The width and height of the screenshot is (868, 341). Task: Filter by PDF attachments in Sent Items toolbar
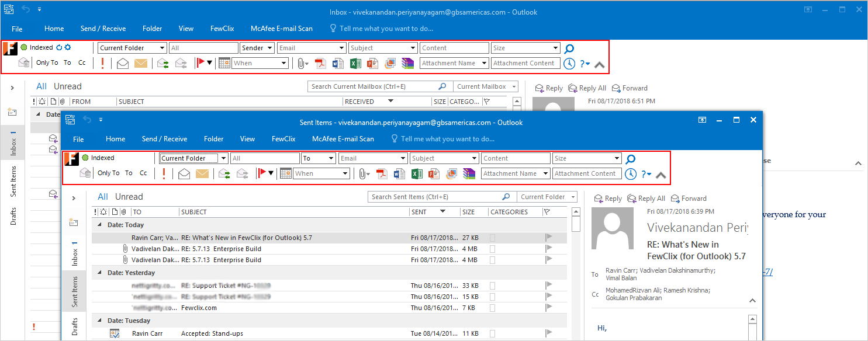click(x=382, y=173)
